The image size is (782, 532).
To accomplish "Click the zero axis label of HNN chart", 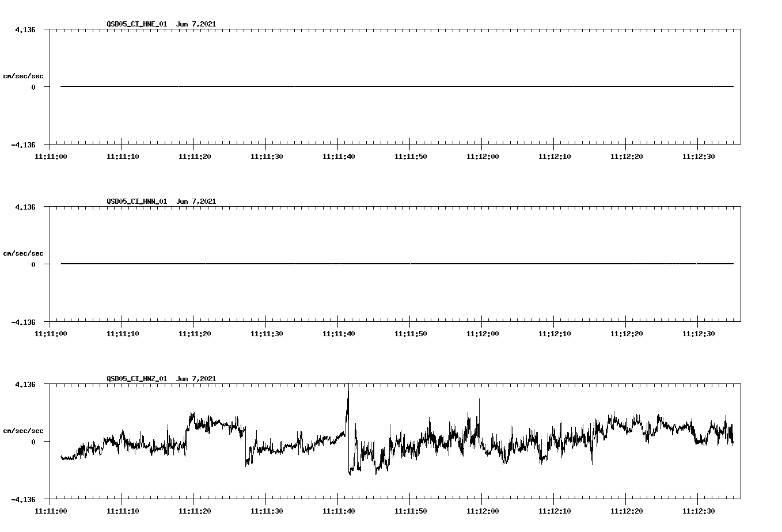I will (33, 264).
